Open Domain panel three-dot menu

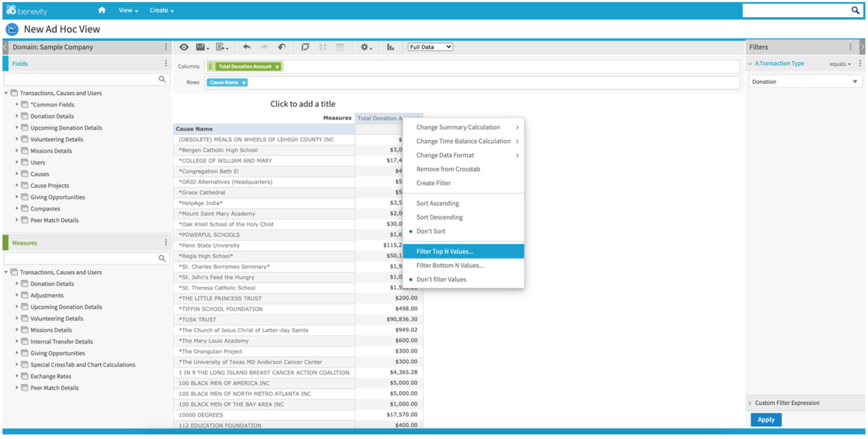[166, 47]
